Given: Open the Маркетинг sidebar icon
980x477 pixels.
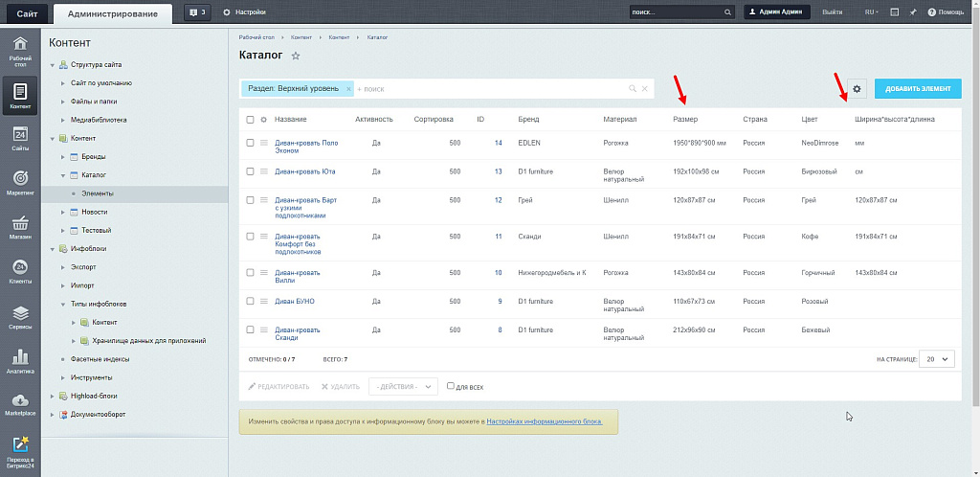Looking at the screenshot, I should pyautogui.click(x=20, y=179).
